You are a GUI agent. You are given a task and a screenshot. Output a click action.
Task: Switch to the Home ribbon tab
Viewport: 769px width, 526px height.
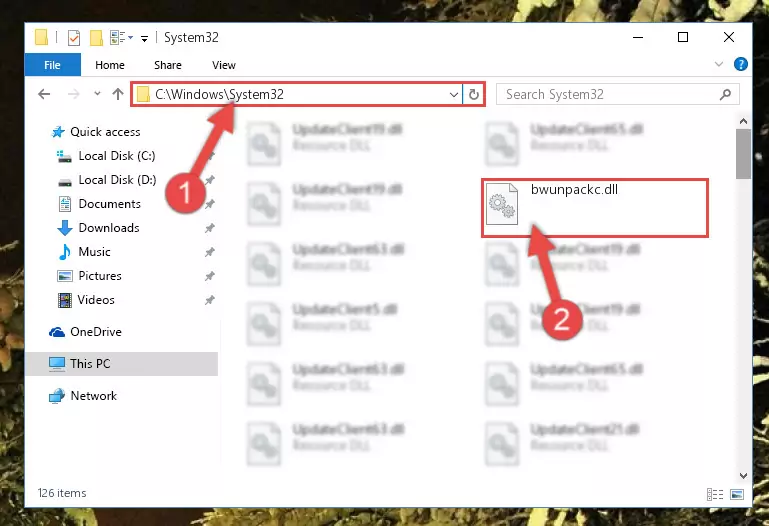(x=110, y=65)
